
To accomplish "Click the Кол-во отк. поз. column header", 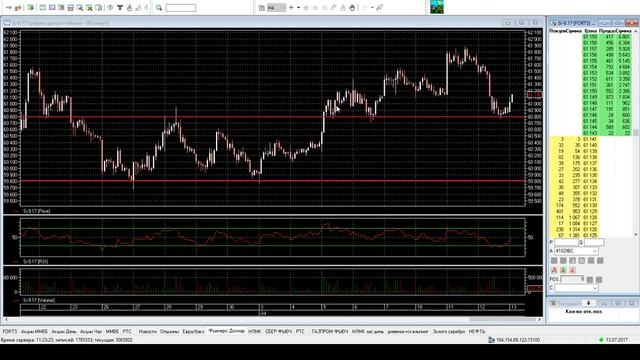I will (x=584, y=311).
